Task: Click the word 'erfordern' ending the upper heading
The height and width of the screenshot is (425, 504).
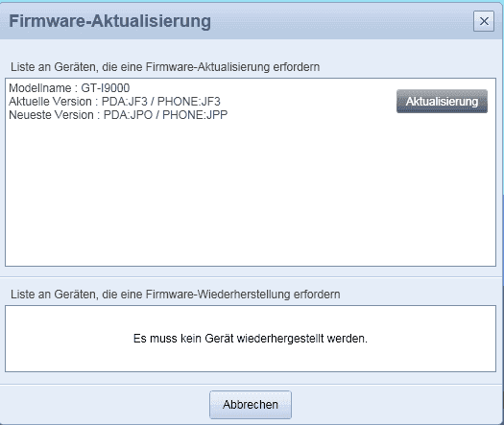Action: tap(297, 67)
